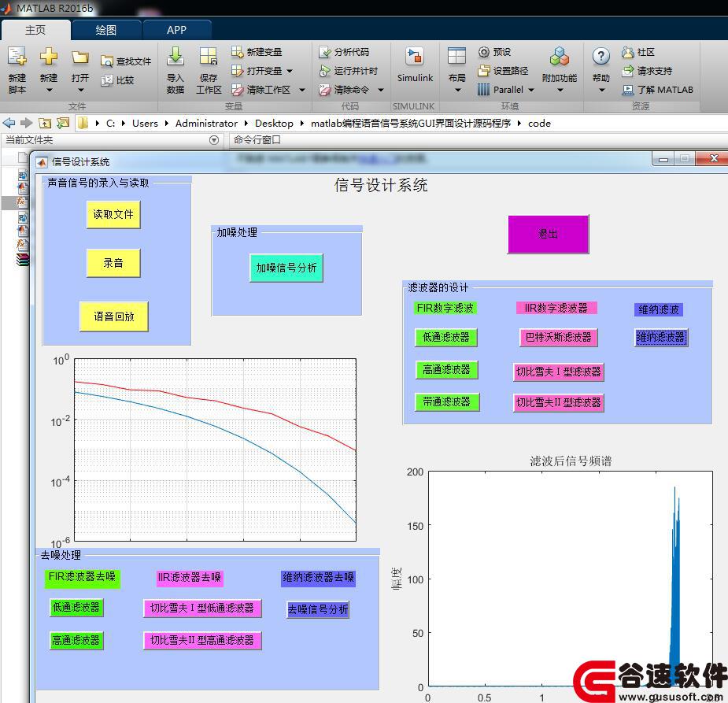Screen dimensions: 728x703
Task: Click the Record (录音) button
Action: pos(113,263)
